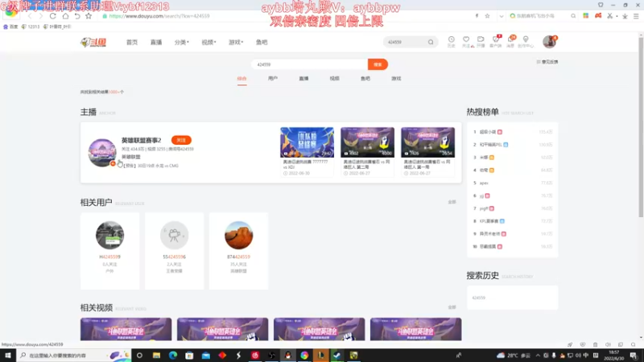The width and height of the screenshot is (644, 362).
Task: Open user card 874424559
Action: (238, 251)
